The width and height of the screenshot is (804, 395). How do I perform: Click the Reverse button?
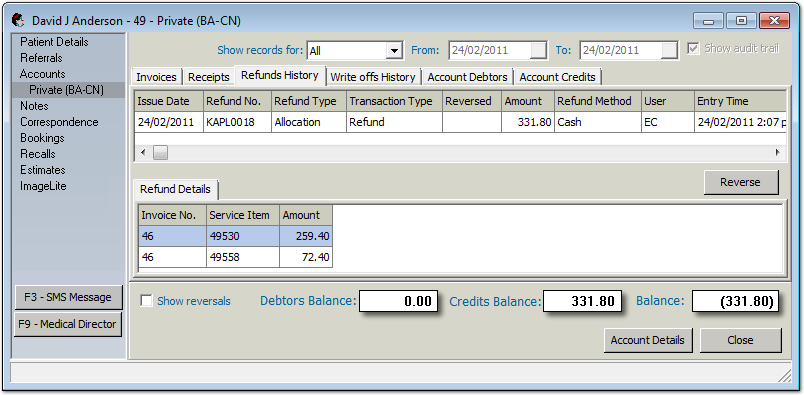740,182
